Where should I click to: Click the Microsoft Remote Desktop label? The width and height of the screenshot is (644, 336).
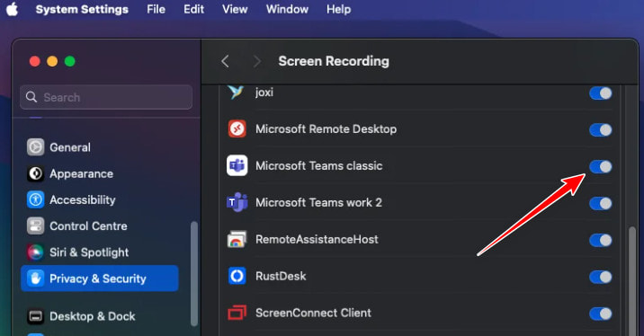click(326, 128)
